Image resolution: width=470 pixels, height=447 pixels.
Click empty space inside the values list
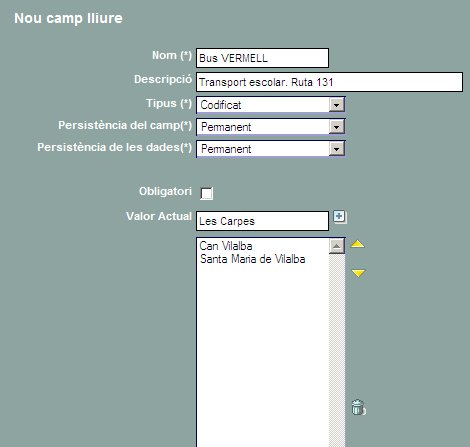pyautogui.click(x=263, y=350)
